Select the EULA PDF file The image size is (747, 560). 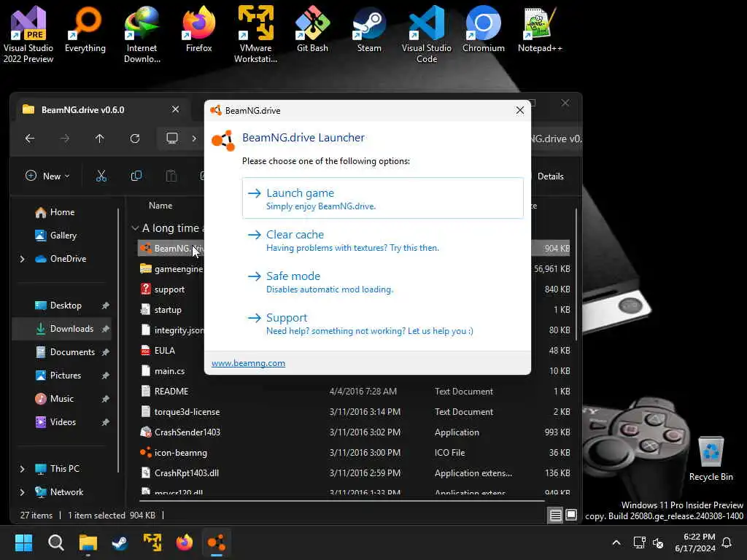point(171,351)
